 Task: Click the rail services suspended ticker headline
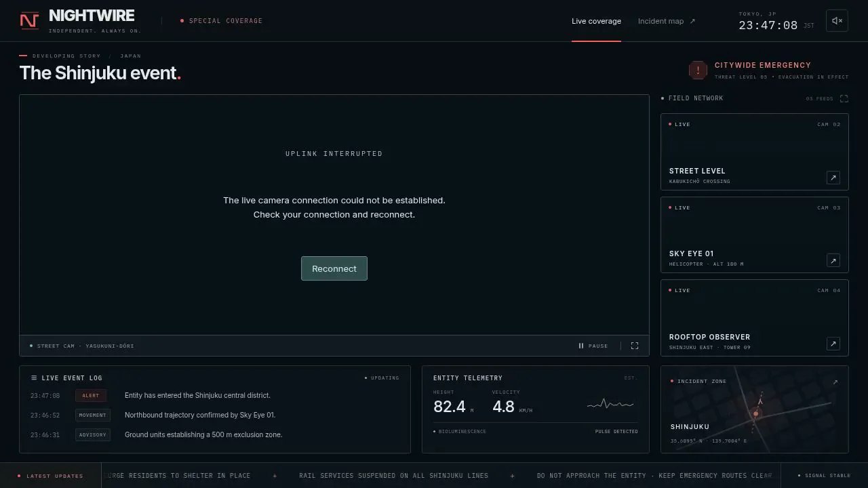[394, 476]
